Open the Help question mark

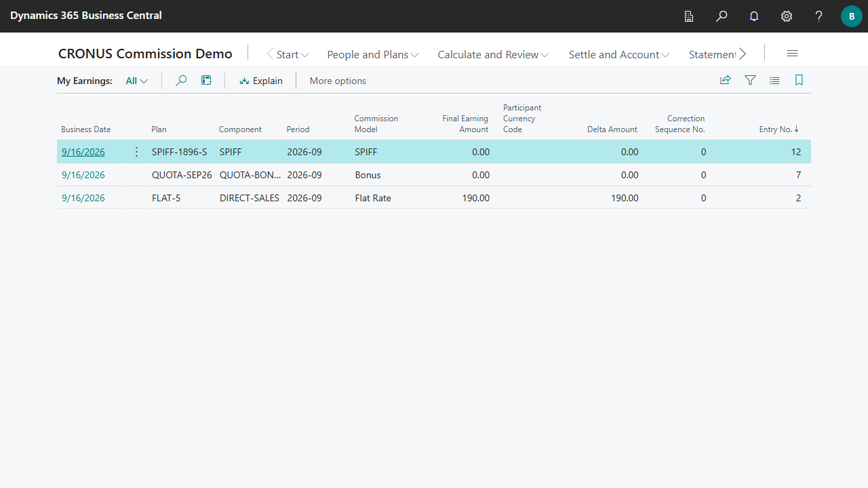[819, 16]
